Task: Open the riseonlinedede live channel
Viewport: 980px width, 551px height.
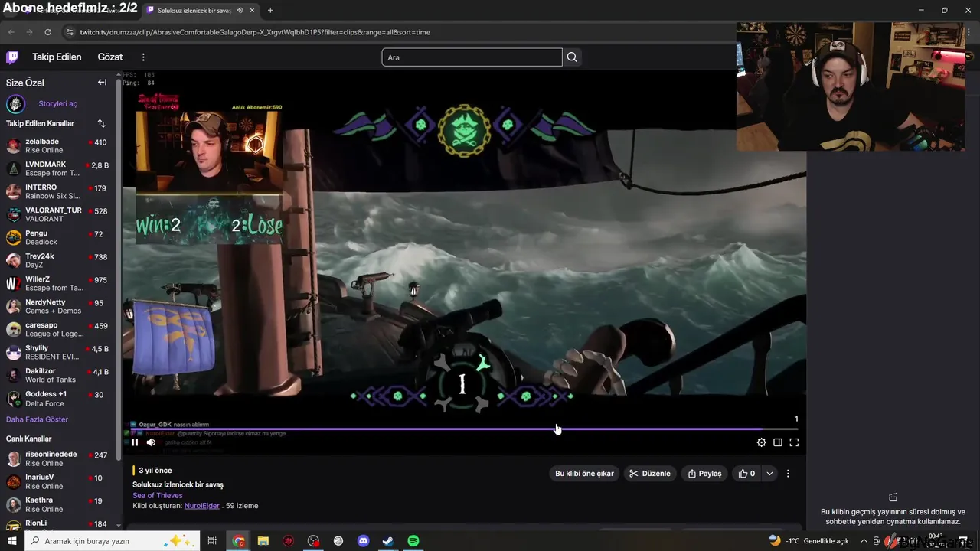Action: 58,458
